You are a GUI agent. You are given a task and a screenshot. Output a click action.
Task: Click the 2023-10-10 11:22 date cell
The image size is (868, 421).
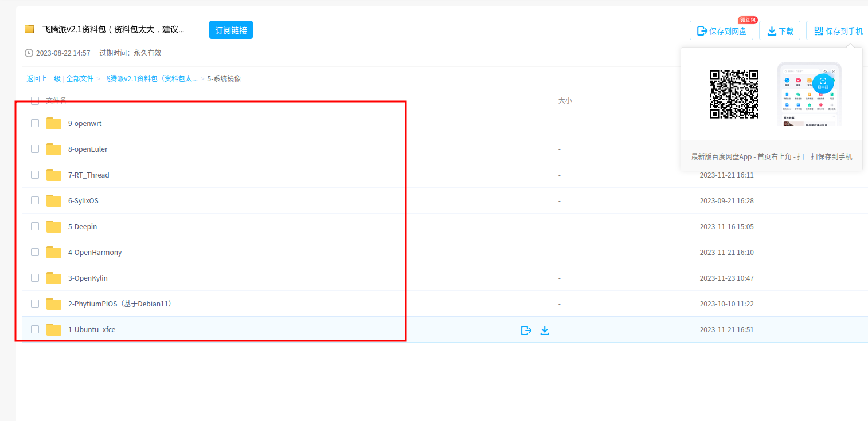pyautogui.click(x=726, y=304)
